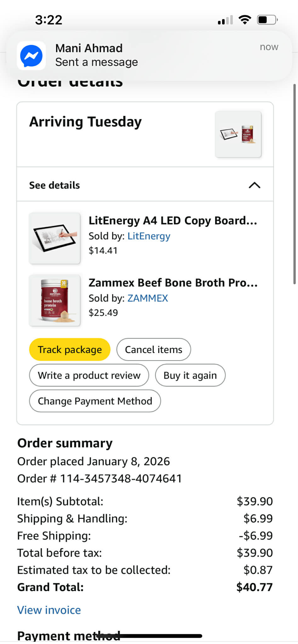Open Zammex Beef Bone Broth title
The image size is (298, 644).
[x=173, y=283]
